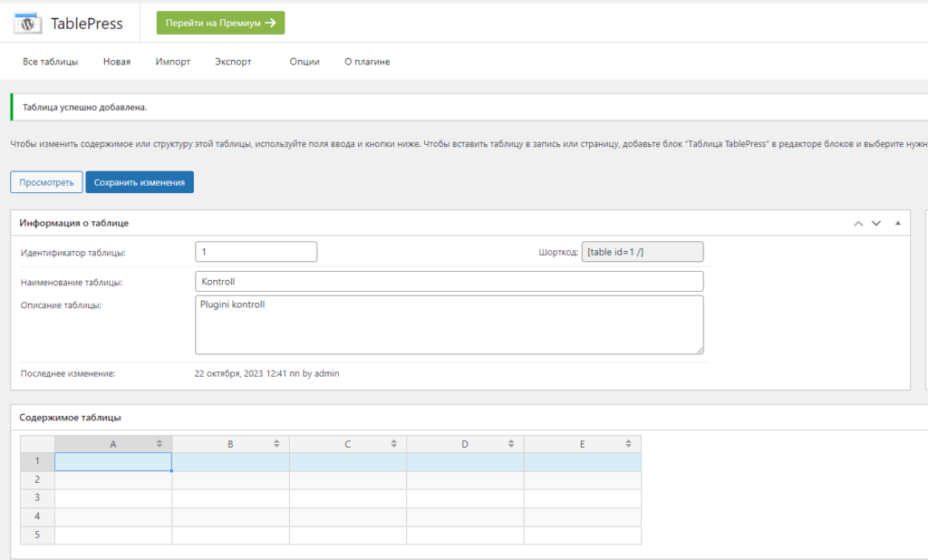This screenshot has width=928, height=560.
Task: Select column E header
Action: pos(583,444)
